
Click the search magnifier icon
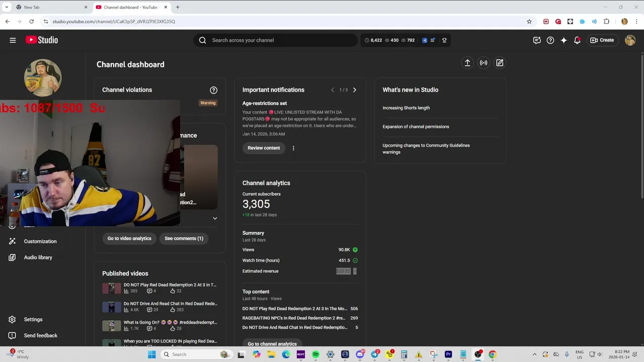[x=202, y=40]
